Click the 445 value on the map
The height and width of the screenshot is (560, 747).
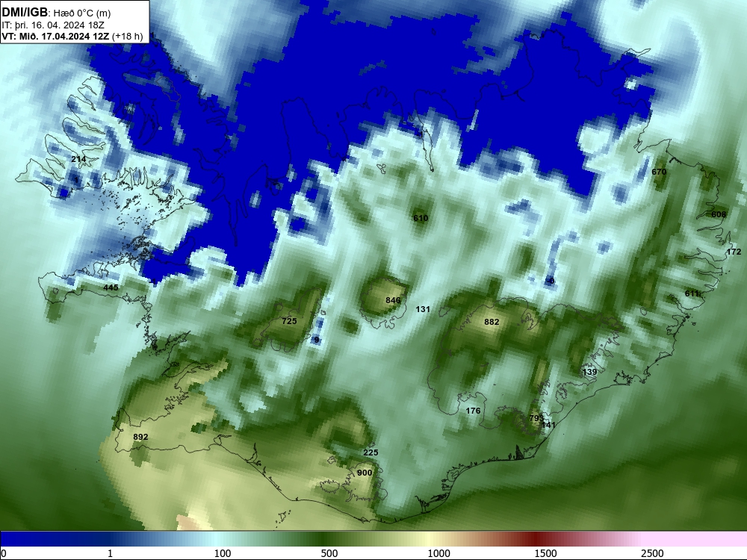pos(111,287)
